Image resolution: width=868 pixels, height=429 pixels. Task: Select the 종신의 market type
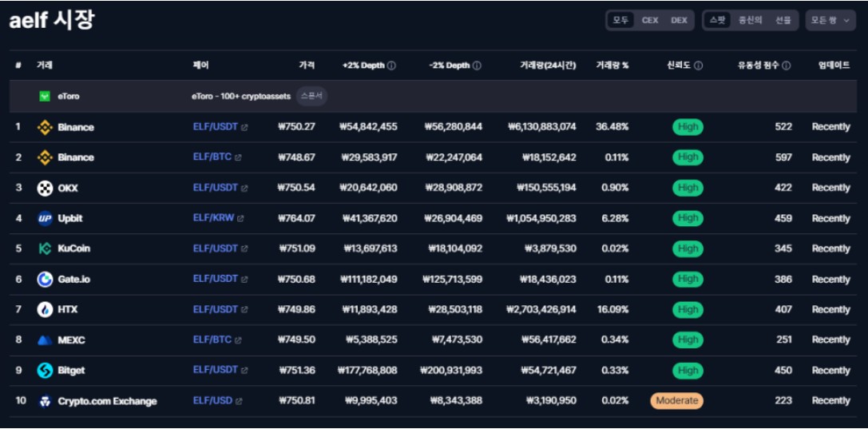coord(751,21)
